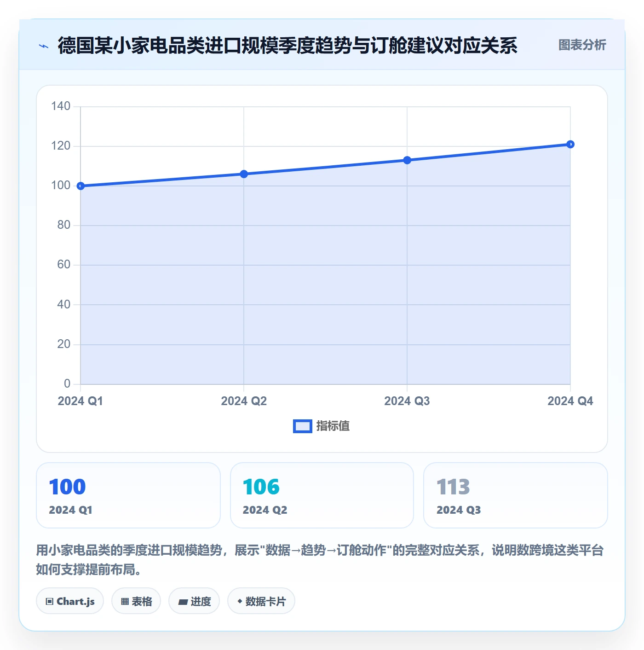
Task: Click the 140 y-axis tick label
Action: 61,106
